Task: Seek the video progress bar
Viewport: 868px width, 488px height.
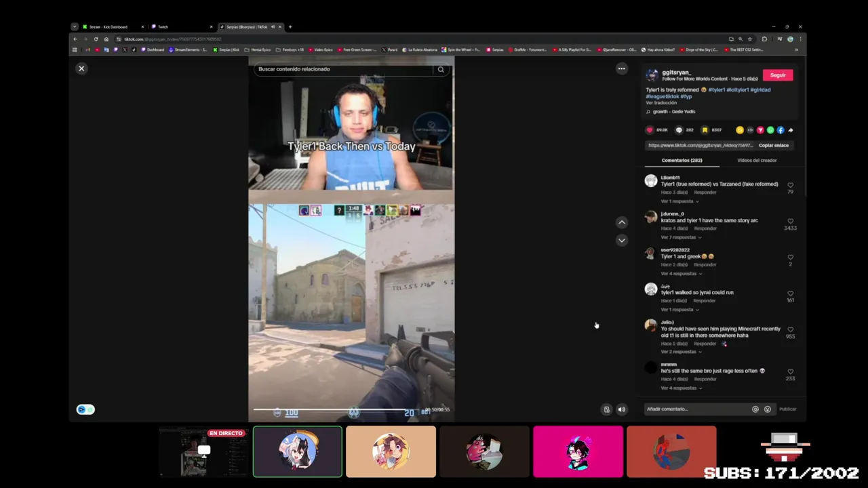Action: (342, 409)
